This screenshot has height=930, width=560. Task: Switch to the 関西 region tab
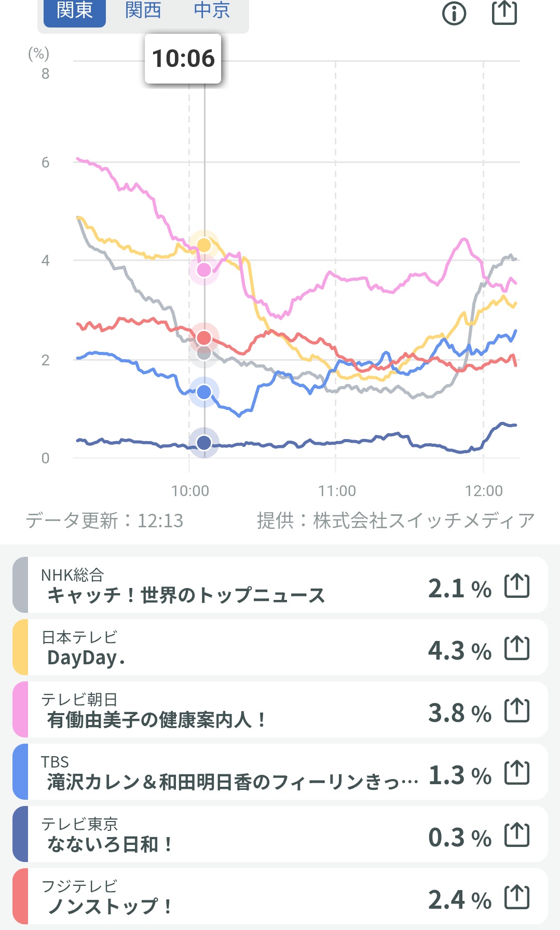click(x=143, y=10)
